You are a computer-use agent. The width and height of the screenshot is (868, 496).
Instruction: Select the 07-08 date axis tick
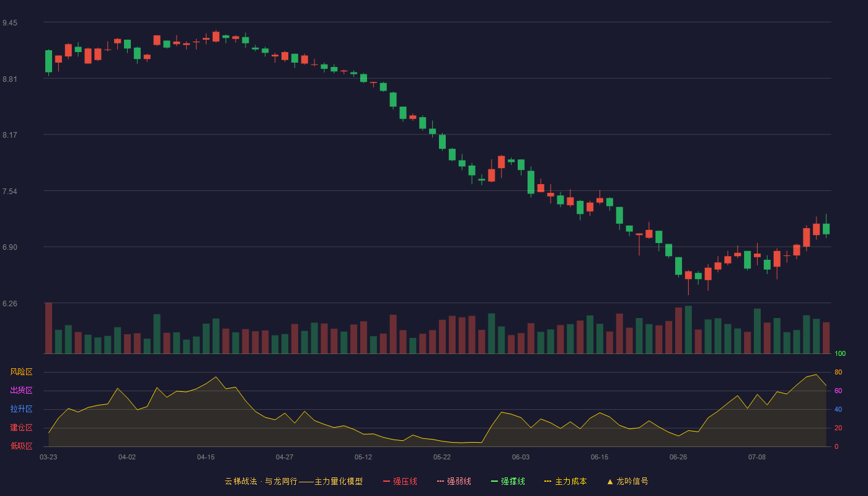coord(757,457)
